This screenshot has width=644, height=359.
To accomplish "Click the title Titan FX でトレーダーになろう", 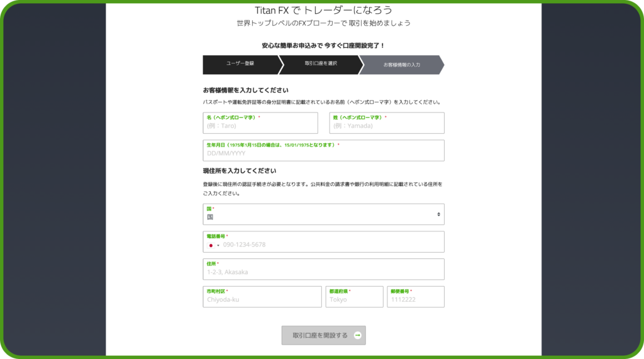I will click(x=324, y=10).
